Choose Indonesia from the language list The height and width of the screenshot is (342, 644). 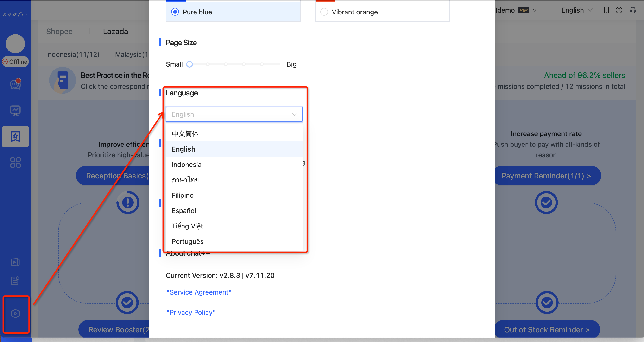pos(187,165)
